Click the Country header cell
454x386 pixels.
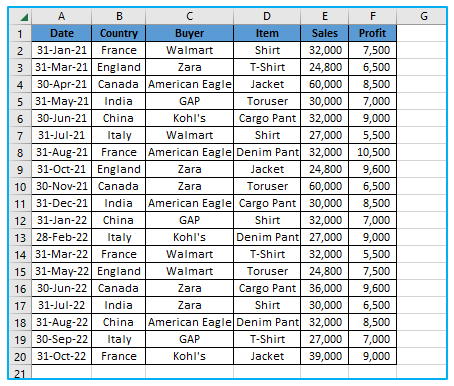tap(119, 33)
